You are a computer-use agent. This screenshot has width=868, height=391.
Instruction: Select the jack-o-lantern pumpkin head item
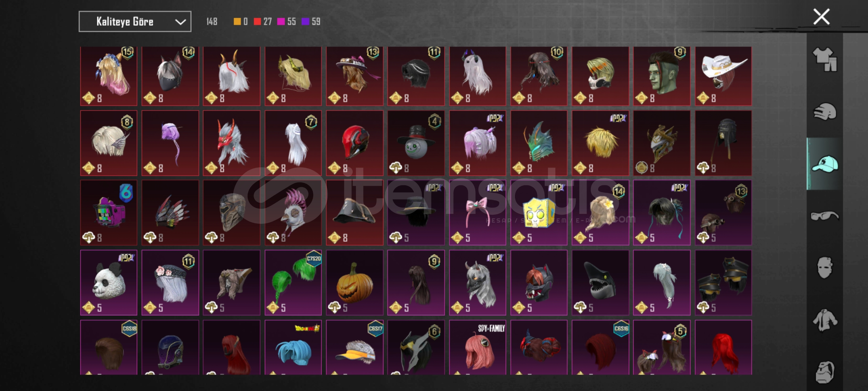pos(354,282)
